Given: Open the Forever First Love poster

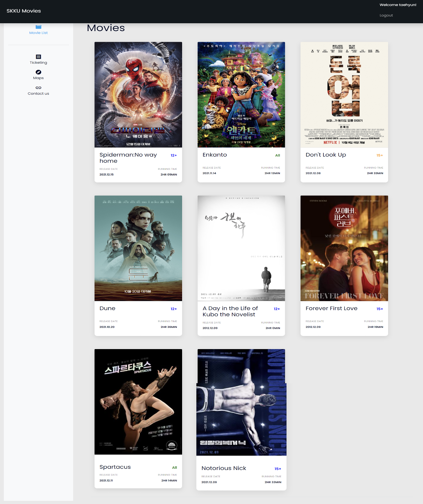Looking at the screenshot, I should [344, 248].
